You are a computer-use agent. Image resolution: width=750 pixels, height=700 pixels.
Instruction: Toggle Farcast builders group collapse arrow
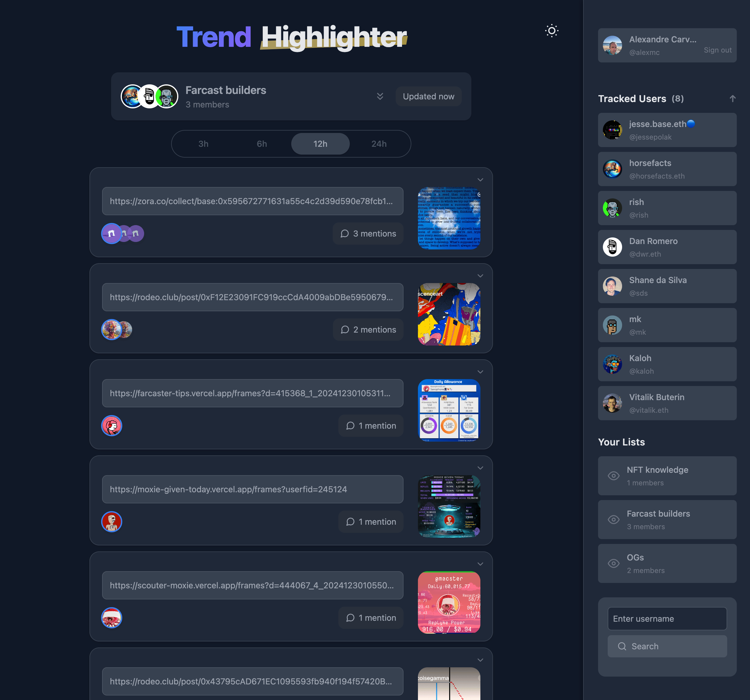(x=379, y=96)
